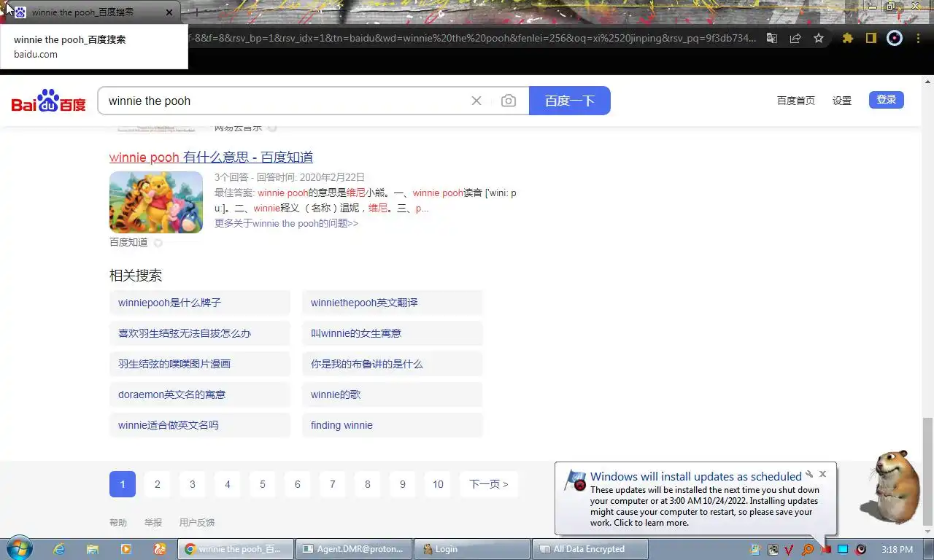Go to results page 10
Image resolution: width=934 pixels, height=560 pixels.
tap(438, 484)
